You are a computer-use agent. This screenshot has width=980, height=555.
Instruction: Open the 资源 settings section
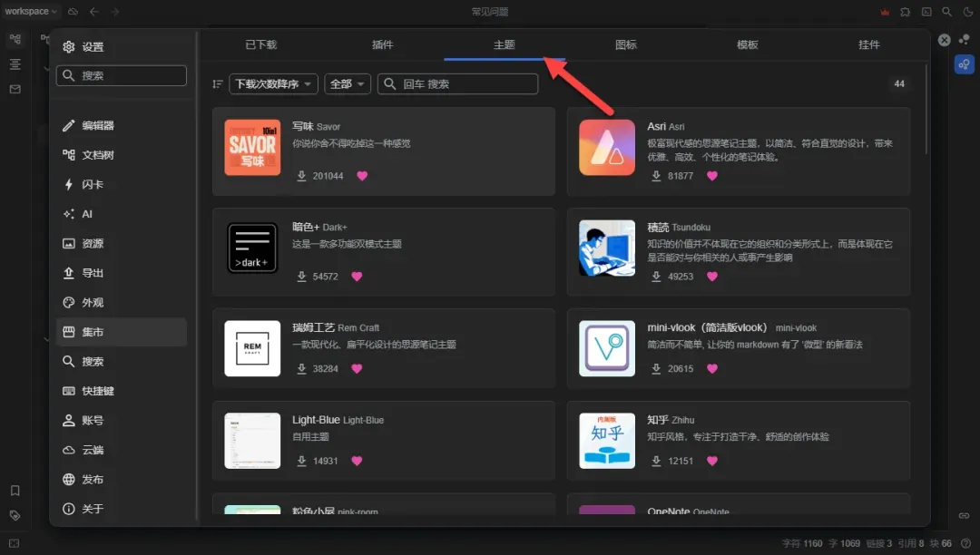pos(122,243)
